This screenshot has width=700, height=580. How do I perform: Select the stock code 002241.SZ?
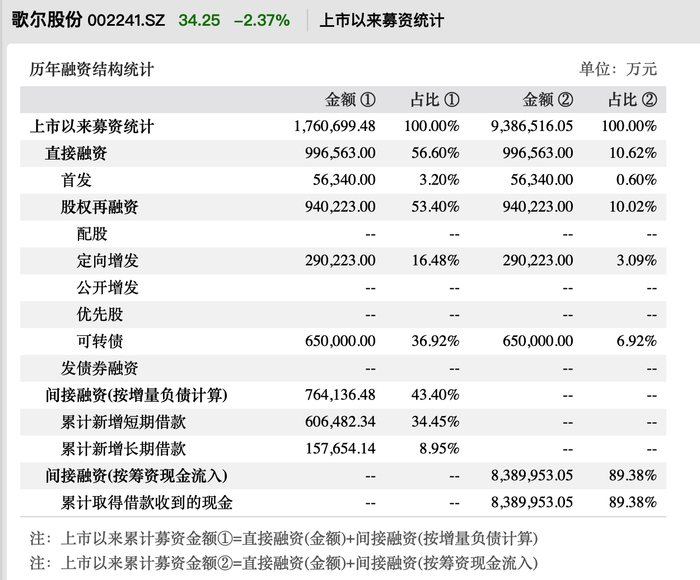(126, 20)
